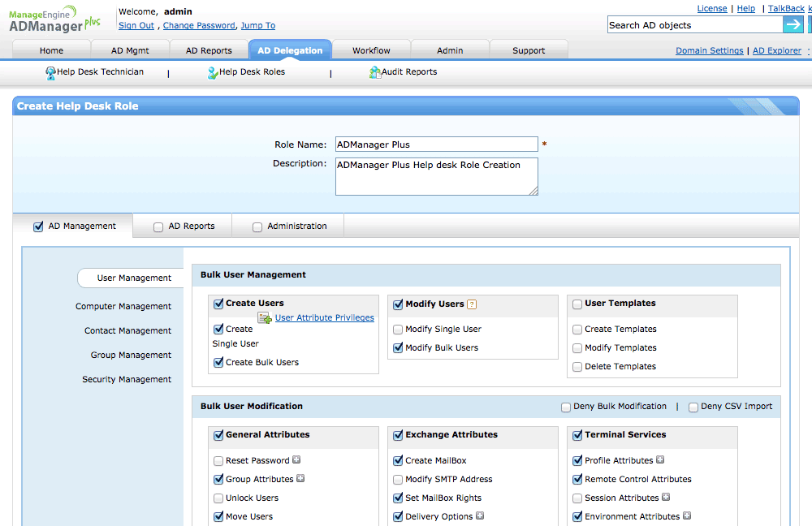Viewport: 812px width, 526px height.
Task: Switch to the AD Reports main tab
Action: click(209, 50)
